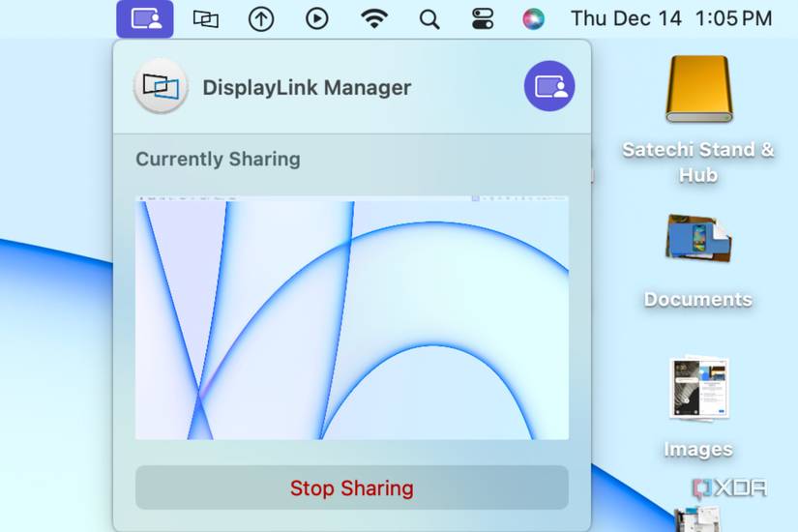Click the play circle menu bar icon

pos(316,19)
